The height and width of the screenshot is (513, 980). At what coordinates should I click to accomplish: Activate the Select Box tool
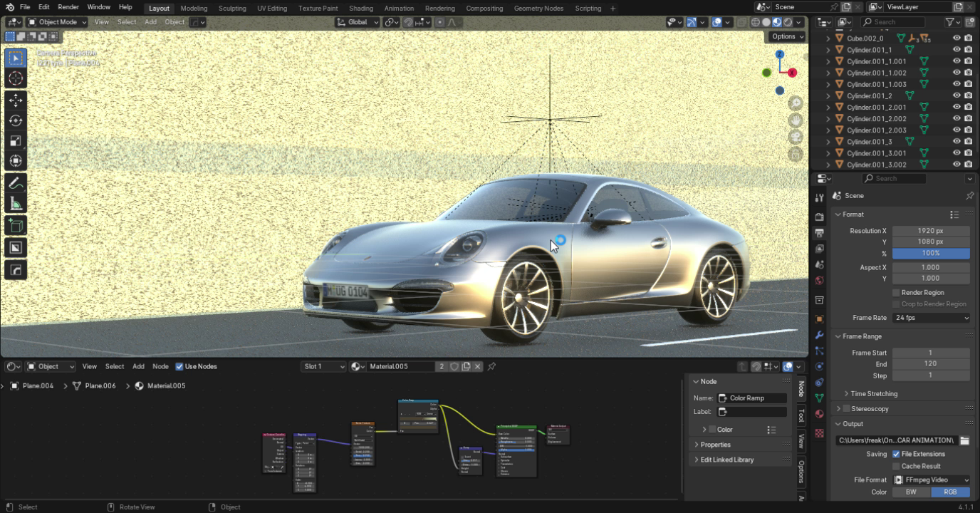tap(16, 58)
